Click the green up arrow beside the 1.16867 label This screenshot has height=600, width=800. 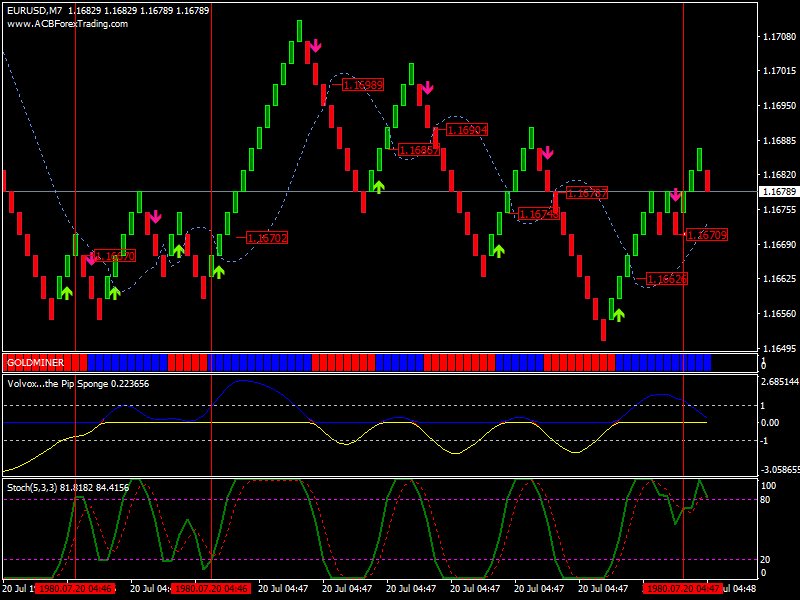pos(378,184)
